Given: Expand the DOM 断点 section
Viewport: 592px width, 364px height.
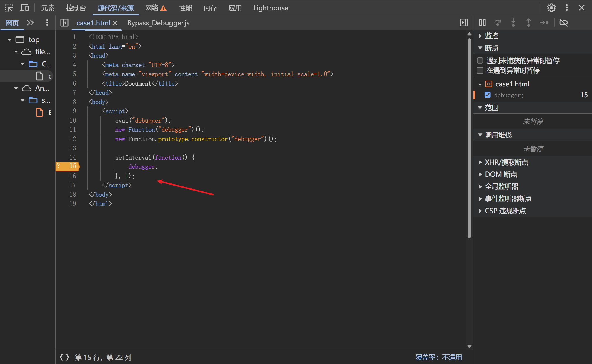Looking at the screenshot, I should coord(480,174).
